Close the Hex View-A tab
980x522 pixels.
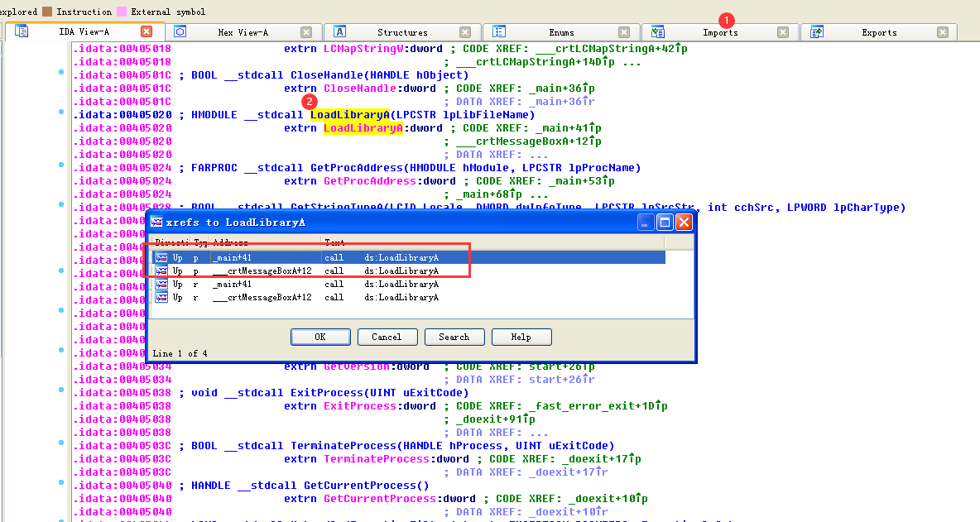[x=306, y=31]
